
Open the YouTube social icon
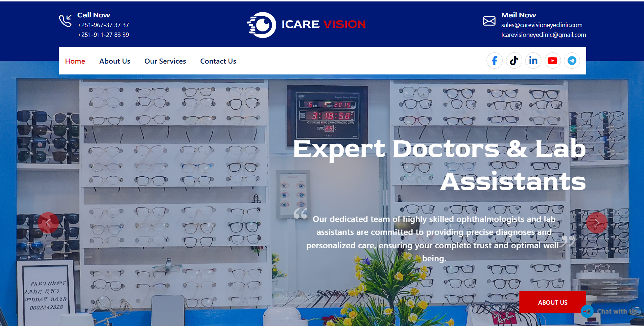(552, 61)
